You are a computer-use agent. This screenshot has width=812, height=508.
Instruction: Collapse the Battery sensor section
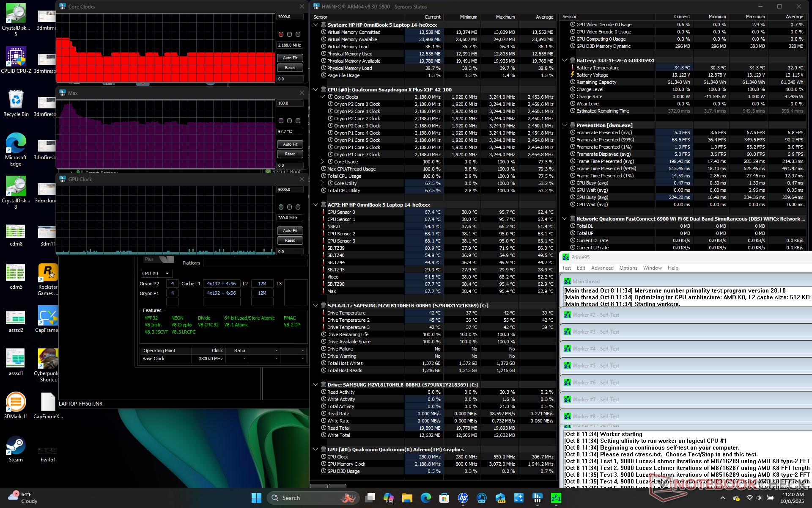pyautogui.click(x=565, y=61)
